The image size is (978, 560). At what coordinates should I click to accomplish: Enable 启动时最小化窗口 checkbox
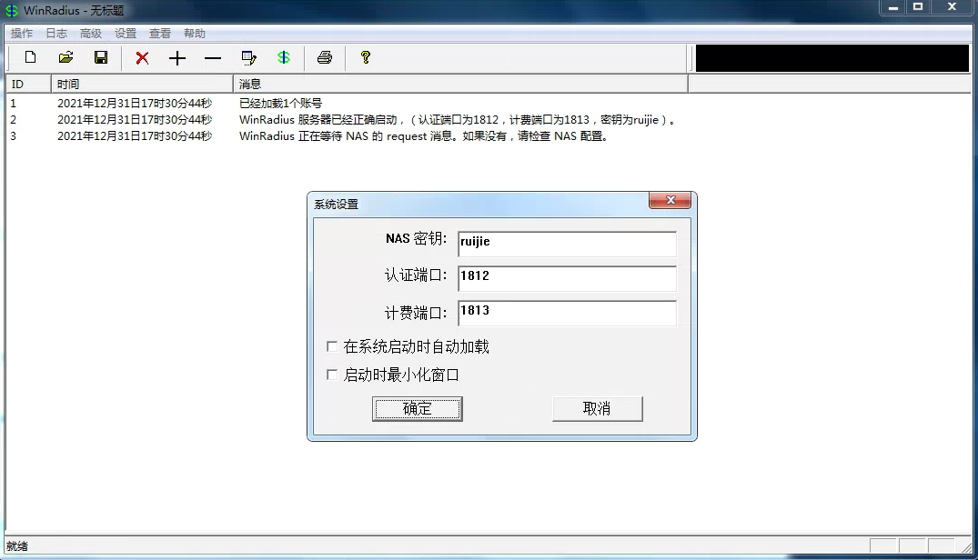pos(332,375)
